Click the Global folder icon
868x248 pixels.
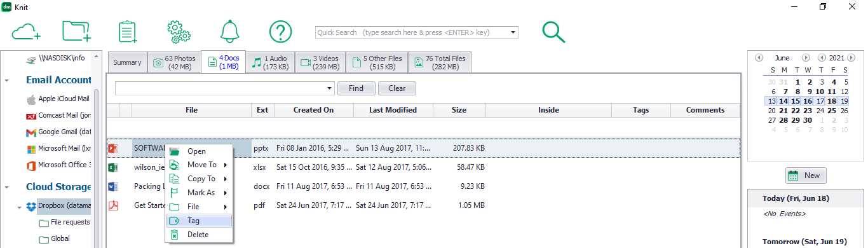click(x=44, y=240)
